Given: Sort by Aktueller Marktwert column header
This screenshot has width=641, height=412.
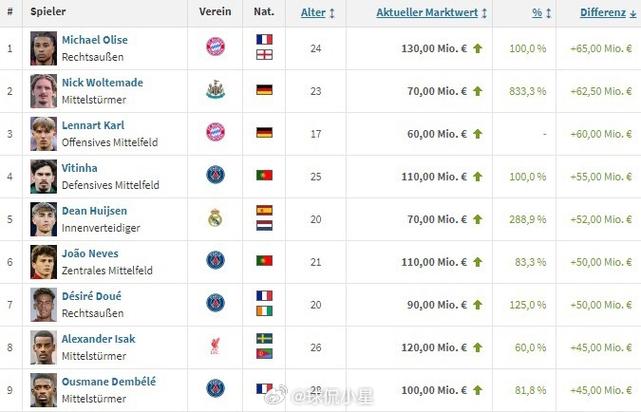Looking at the screenshot, I should pyautogui.click(x=432, y=13).
